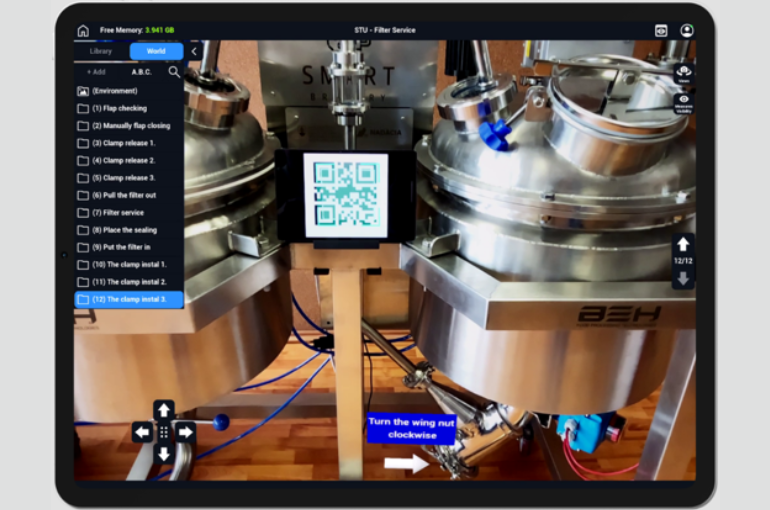
Task: Switch to the Library tab
Action: click(101, 51)
